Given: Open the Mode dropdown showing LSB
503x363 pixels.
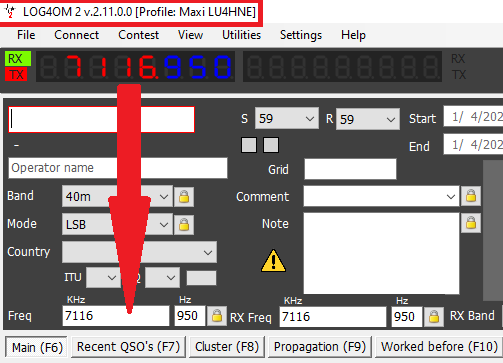Looking at the screenshot, I should [x=117, y=224].
